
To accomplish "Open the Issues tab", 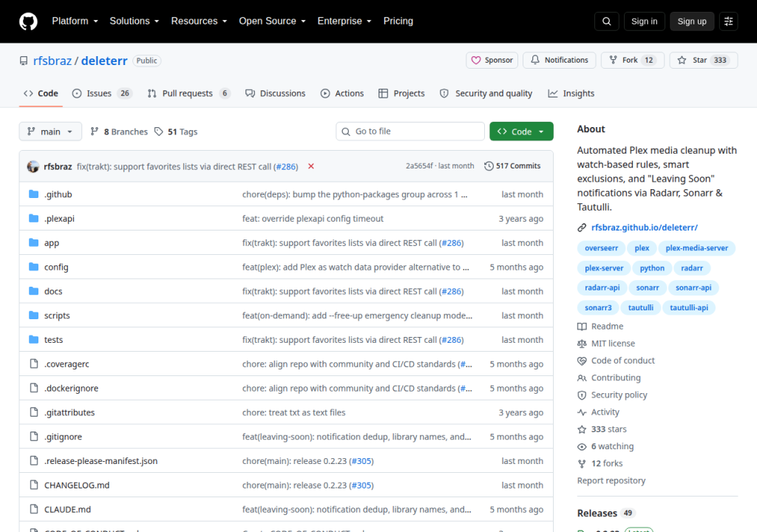I will (102, 93).
